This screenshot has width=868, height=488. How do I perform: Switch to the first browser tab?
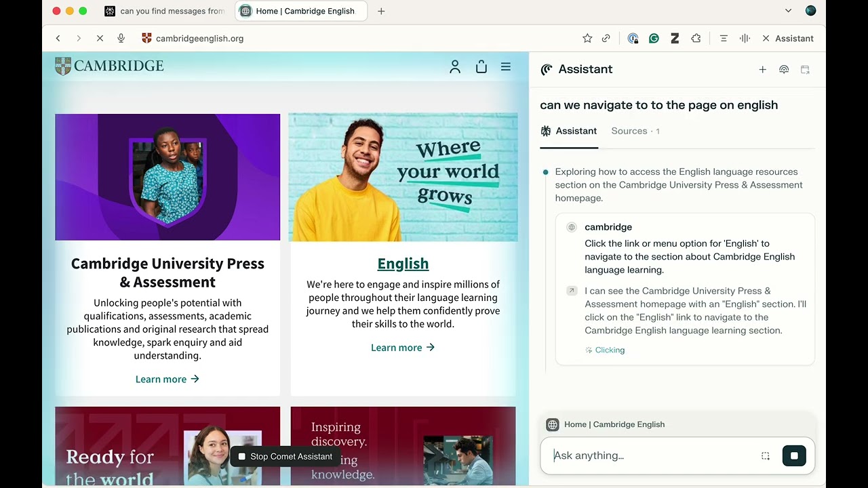coord(165,11)
